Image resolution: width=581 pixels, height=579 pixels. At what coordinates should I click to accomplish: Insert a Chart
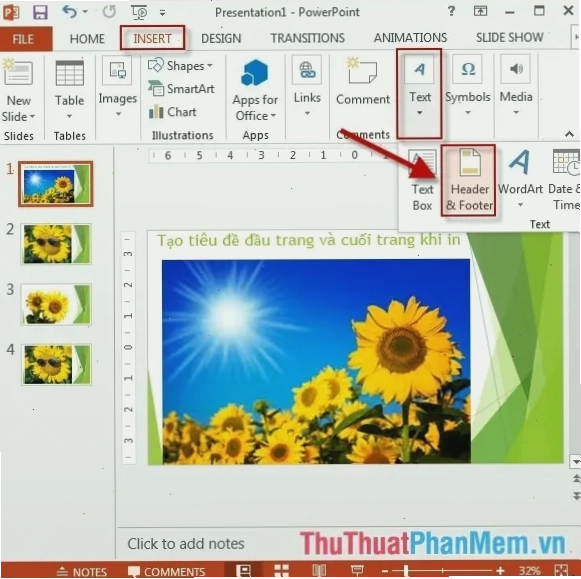172,112
